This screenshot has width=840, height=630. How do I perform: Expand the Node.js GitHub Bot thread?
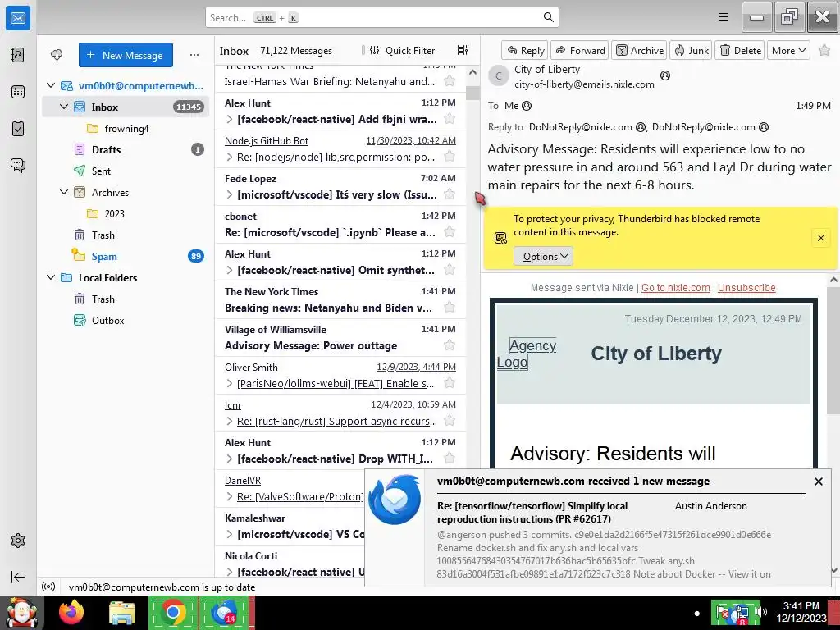click(230, 157)
